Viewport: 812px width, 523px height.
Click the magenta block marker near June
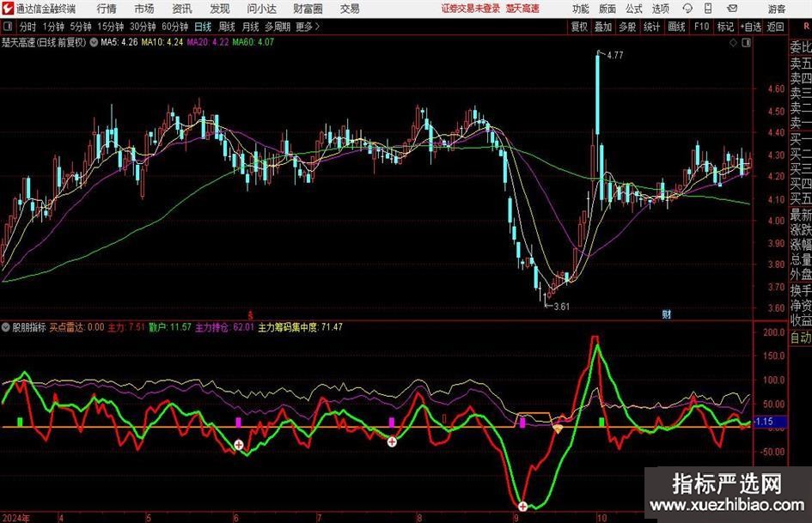[238, 422]
